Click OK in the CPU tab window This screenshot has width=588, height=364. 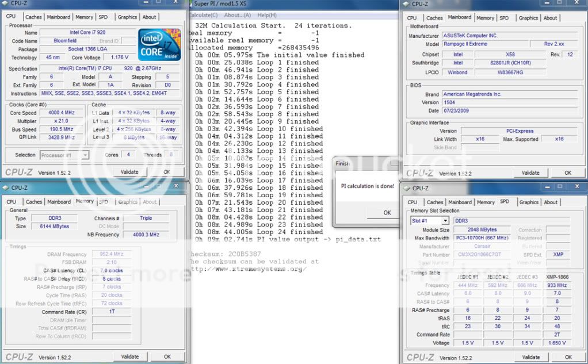click(167, 172)
